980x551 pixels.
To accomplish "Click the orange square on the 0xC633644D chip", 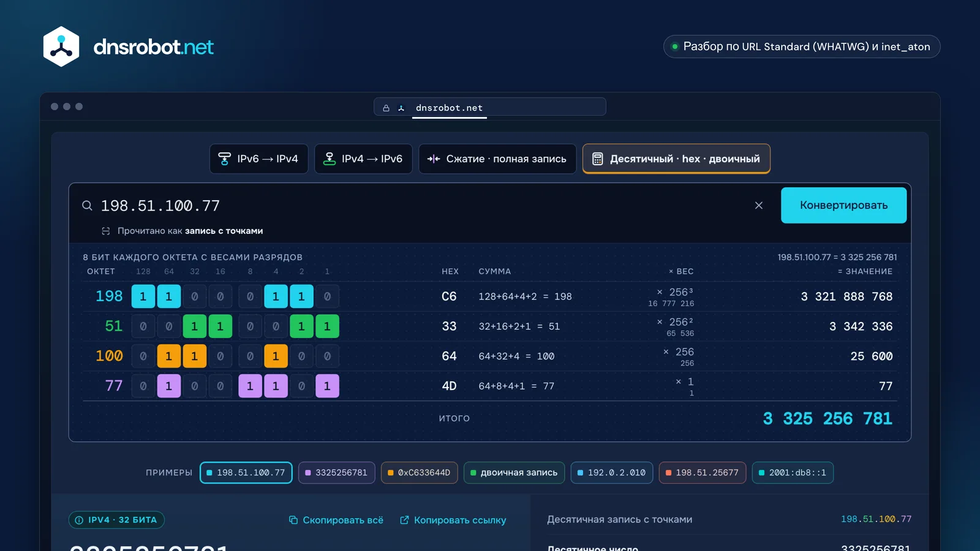I will pyautogui.click(x=391, y=473).
